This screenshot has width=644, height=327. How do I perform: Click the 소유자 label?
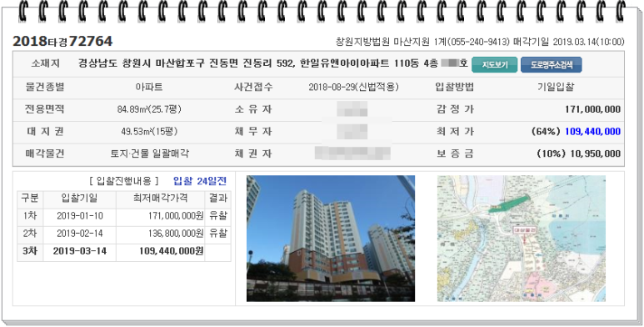(253, 109)
